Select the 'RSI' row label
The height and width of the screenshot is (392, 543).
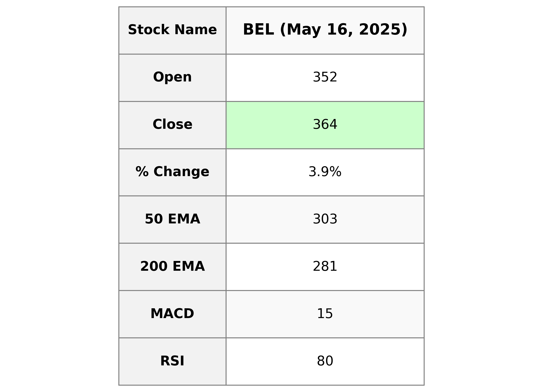tap(172, 361)
